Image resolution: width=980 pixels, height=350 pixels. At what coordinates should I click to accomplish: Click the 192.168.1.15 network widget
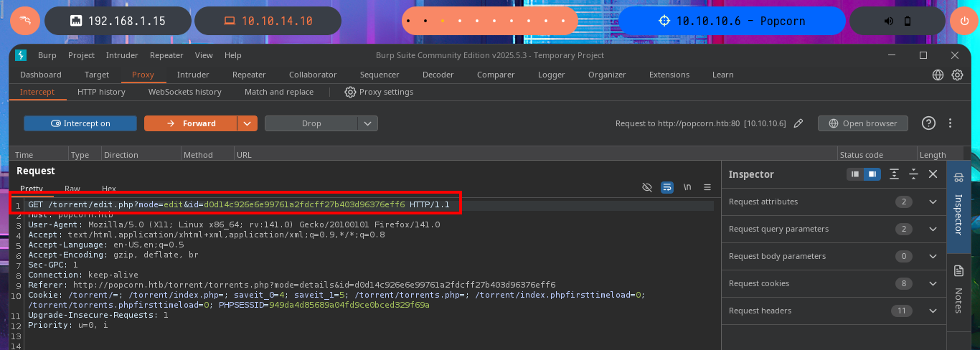[118, 21]
